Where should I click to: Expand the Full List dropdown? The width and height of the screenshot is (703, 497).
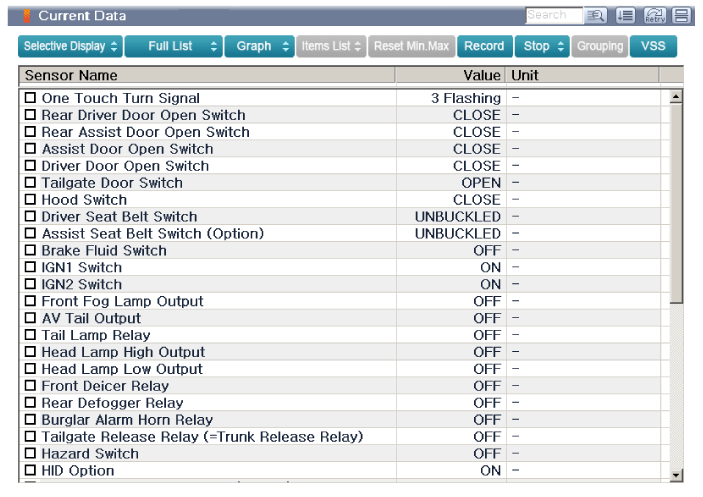172,46
